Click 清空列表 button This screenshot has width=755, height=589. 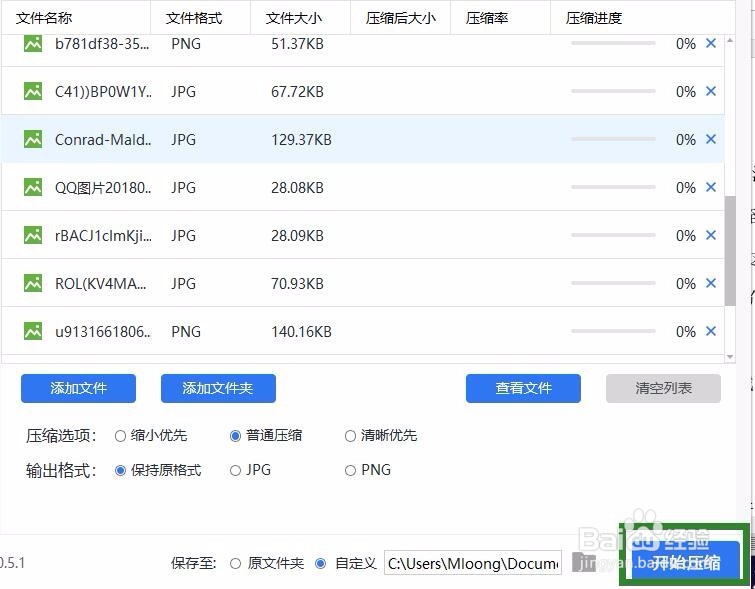pos(663,388)
